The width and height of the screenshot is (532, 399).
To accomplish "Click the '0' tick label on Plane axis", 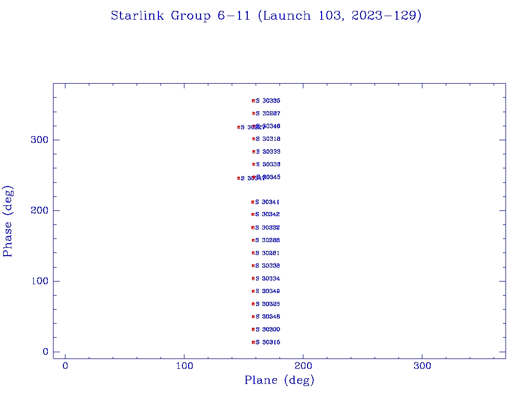I will (x=65, y=366).
